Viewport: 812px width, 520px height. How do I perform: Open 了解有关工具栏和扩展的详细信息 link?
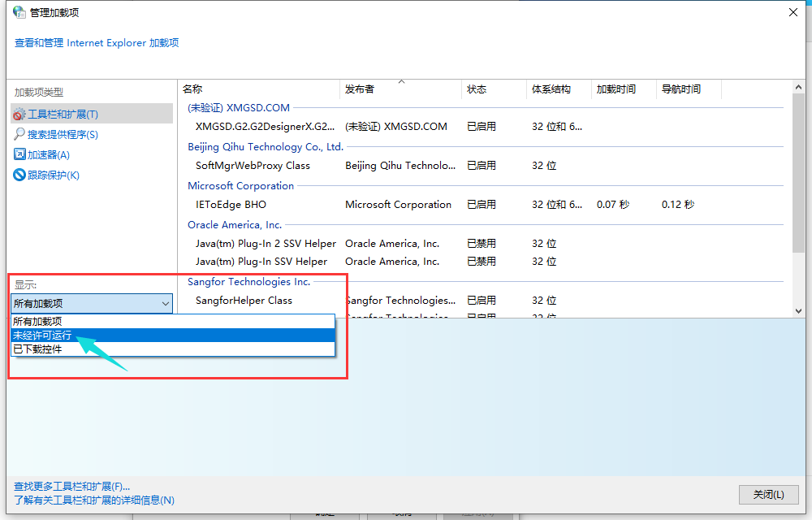[x=94, y=500]
